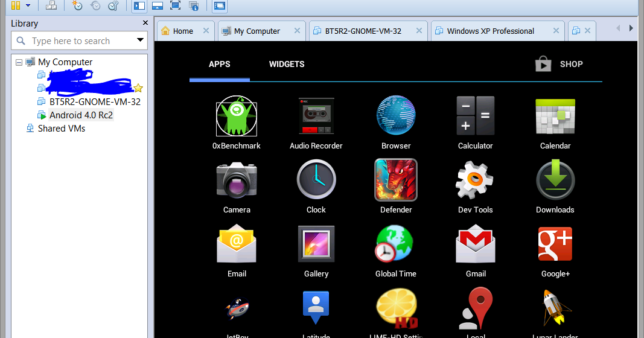The image size is (644, 338).
Task: Collapse the My Computer tree node
Action: (x=19, y=62)
